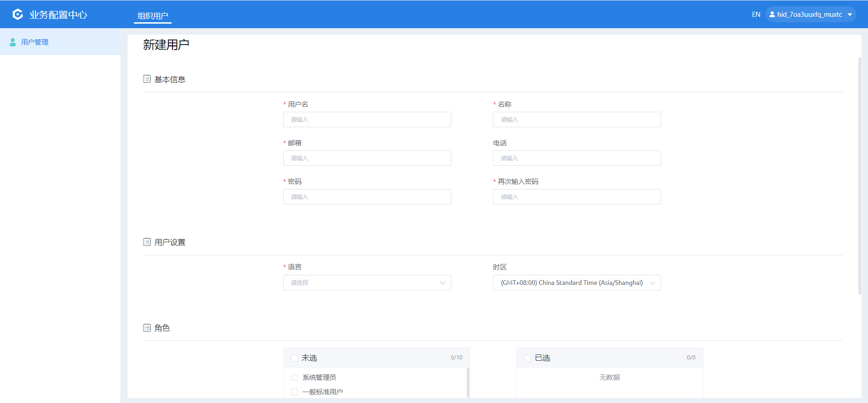Viewport: 868px width, 403px height.
Task: Tick the 系统管理员 role checkbox
Action: pos(294,378)
